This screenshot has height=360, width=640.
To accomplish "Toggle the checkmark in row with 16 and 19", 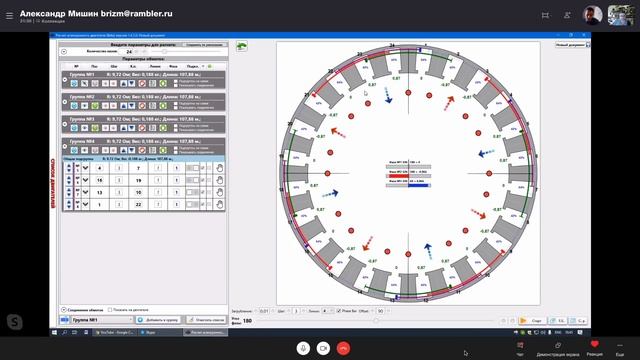I will coord(203,180).
